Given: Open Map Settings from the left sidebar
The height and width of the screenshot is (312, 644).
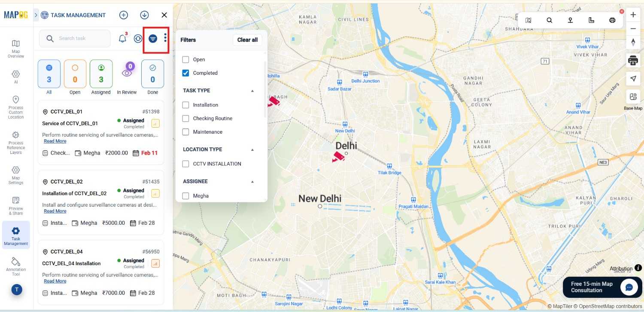Looking at the screenshot, I should [16, 174].
